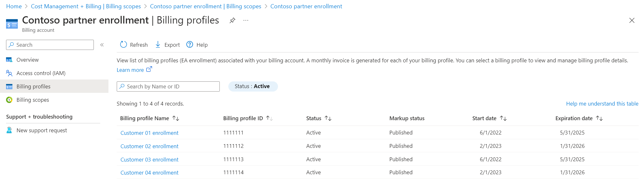Click the Search by Name or ID box
This screenshot has width=644, height=179.
pyautogui.click(x=168, y=86)
